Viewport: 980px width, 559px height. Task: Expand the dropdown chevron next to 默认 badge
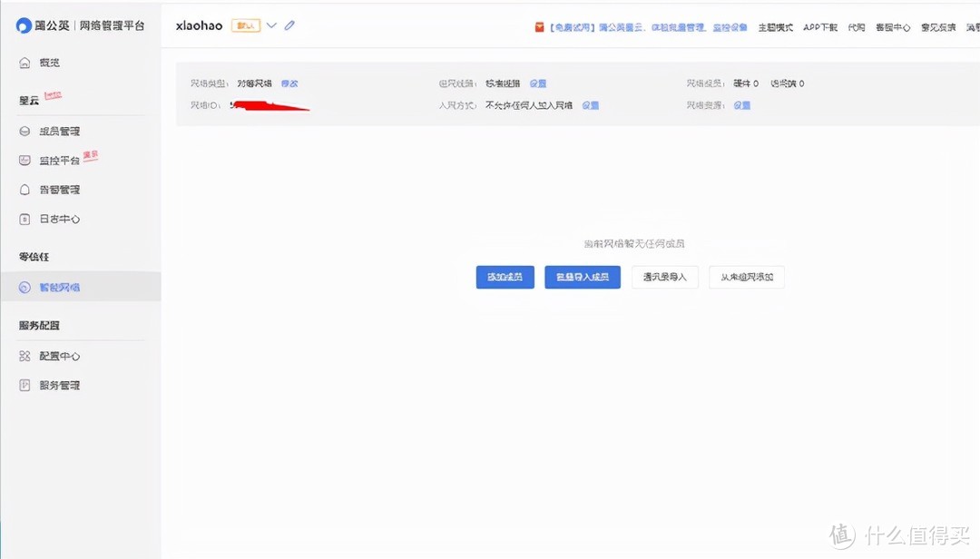pyautogui.click(x=270, y=25)
